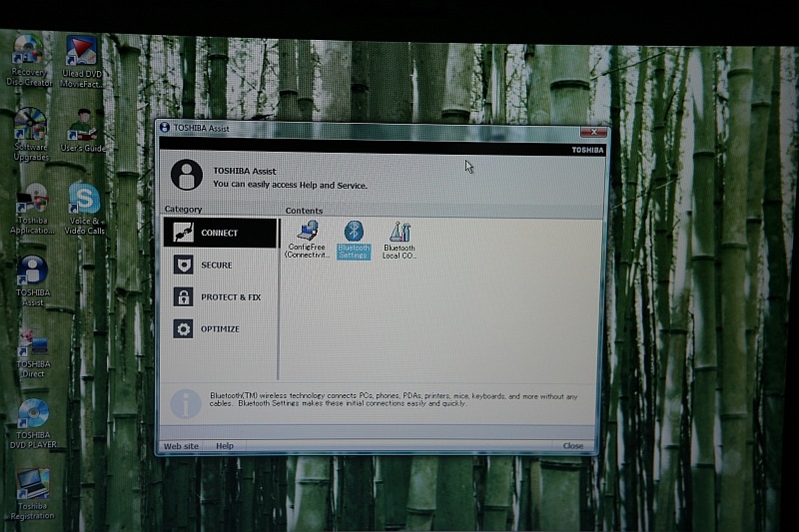The image size is (799, 532).
Task: Click the Help link
Action: [x=225, y=446]
